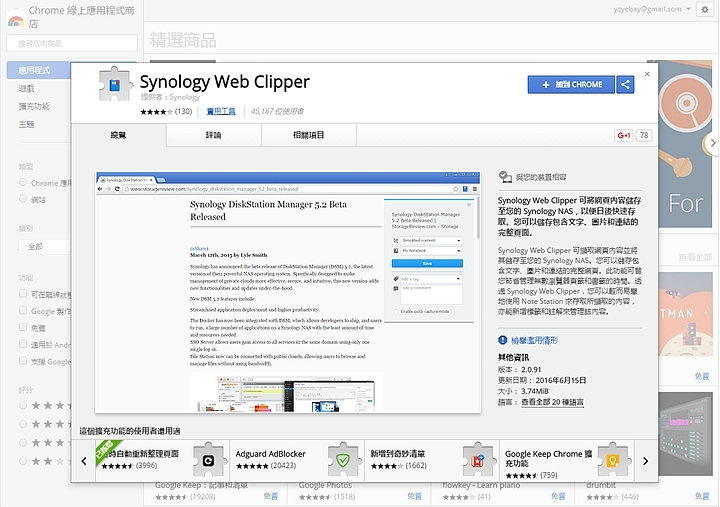Click the share icon beside Add to Chrome
This screenshot has width=720, height=507.
(x=626, y=85)
